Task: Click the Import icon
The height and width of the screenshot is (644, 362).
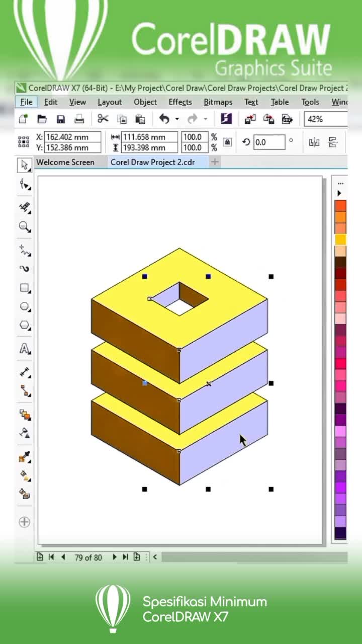Action: [250, 119]
